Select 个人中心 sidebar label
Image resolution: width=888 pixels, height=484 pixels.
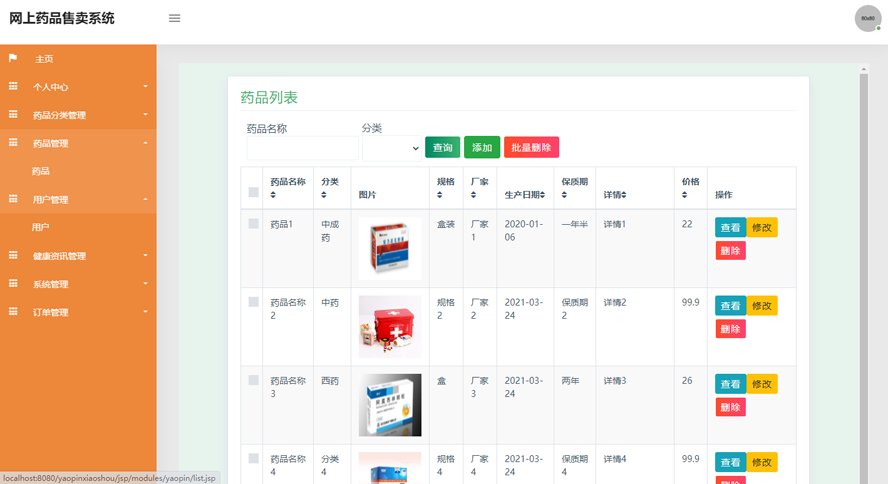[x=50, y=87]
